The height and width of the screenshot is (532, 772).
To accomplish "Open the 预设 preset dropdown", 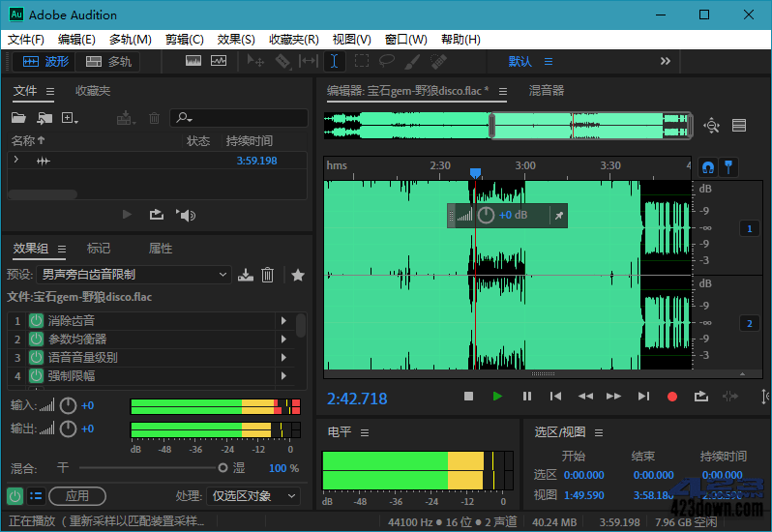I will coord(134,275).
